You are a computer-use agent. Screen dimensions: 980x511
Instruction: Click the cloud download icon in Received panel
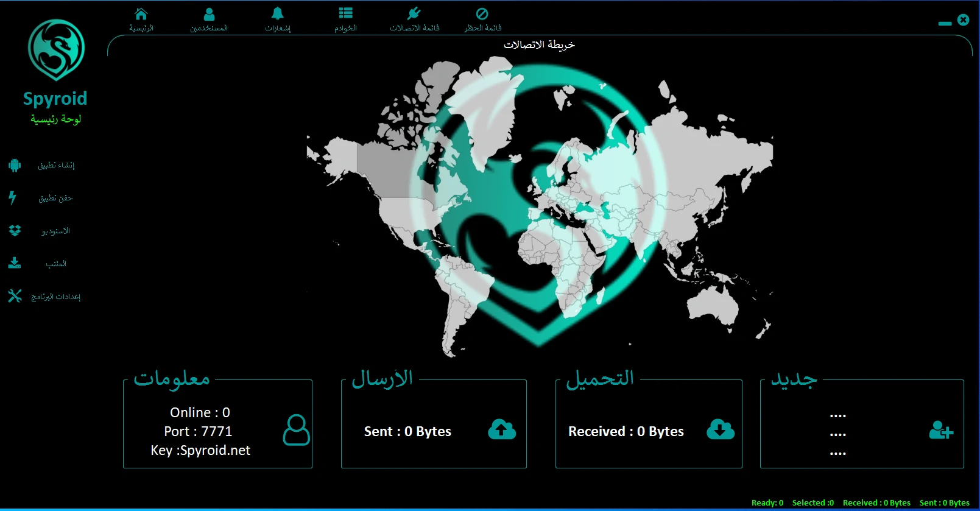pos(720,430)
